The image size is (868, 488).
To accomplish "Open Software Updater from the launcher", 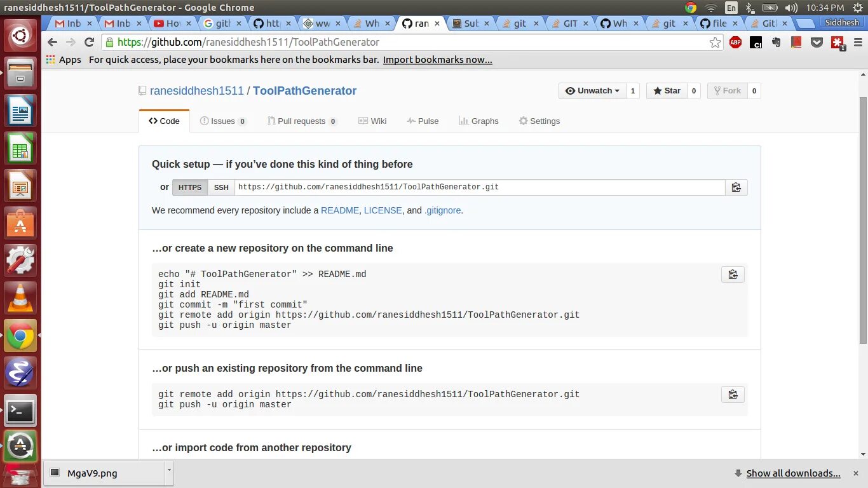I will point(20,447).
